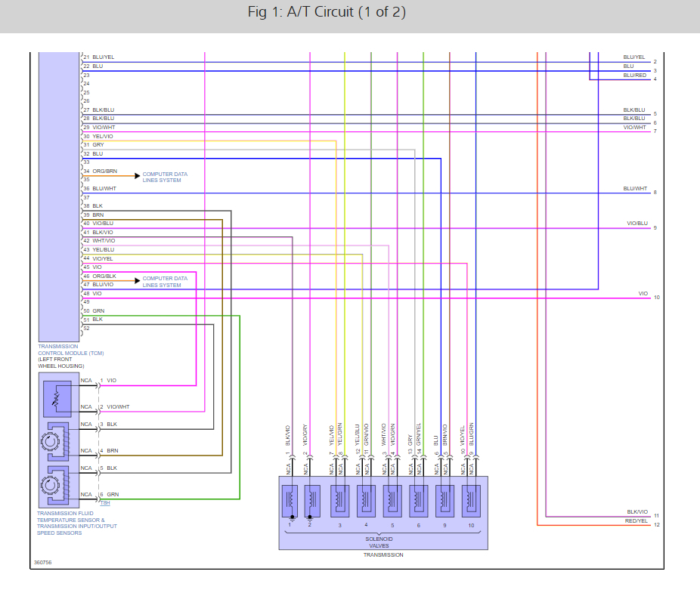Click sensor connector pin 6 GRN
The height and width of the screenshot is (593, 700).
tap(110, 494)
